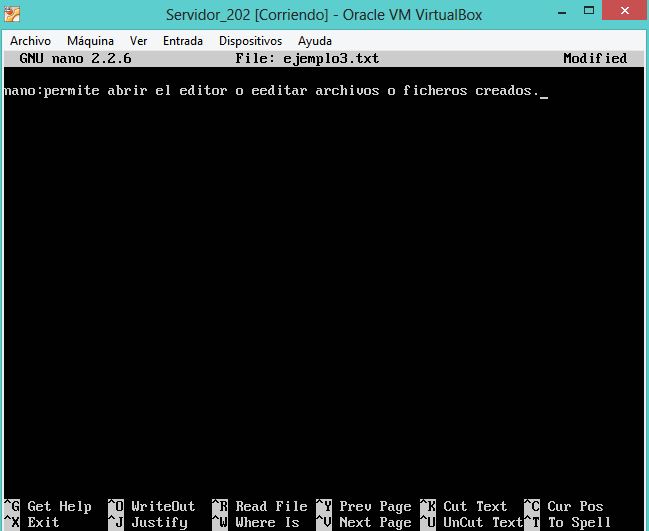Click the ^T To Spell shortcut
This screenshot has height=531, width=649.
[x=568, y=523]
